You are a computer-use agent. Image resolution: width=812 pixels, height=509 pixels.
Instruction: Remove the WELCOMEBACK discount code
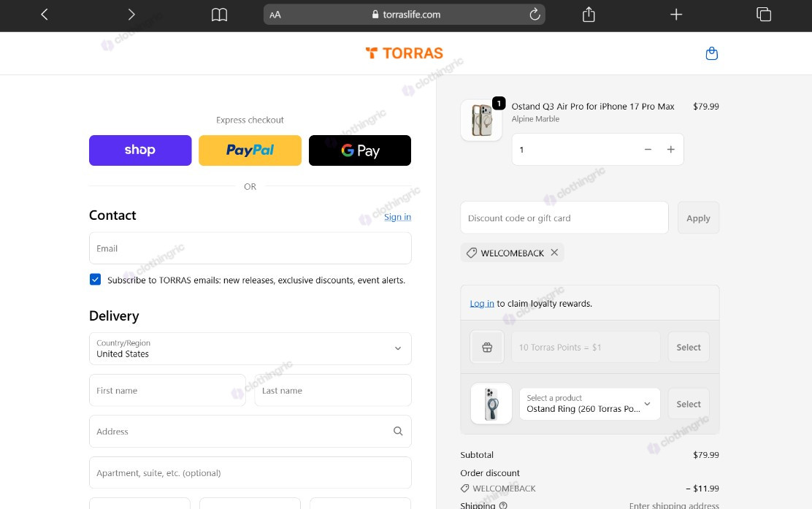tap(555, 252)
